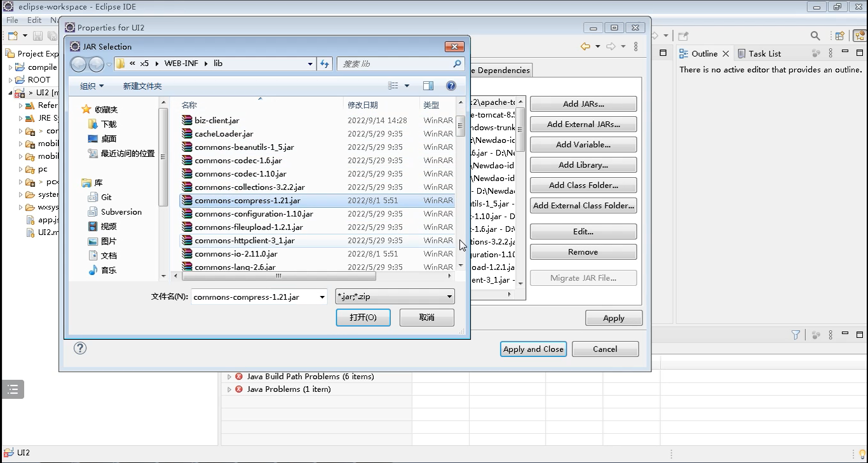Click the Properties dialog three-dot view menu
The image size is (868, 463).
(x=636, y=46)
